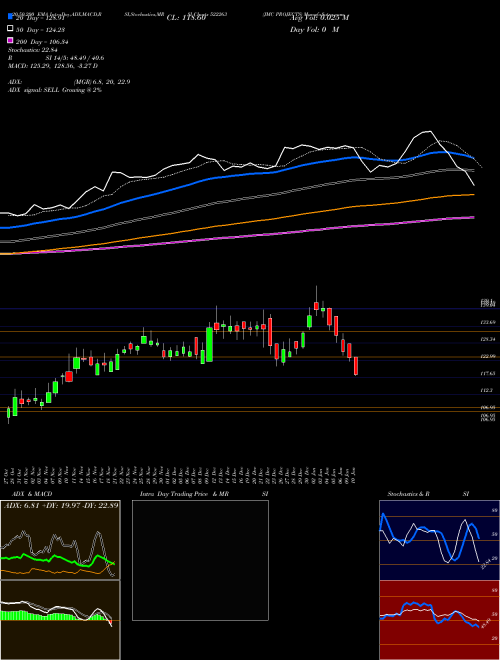This screenshot has height=660, width=500.
Task: Click the 117.65 price axis label
Action: coord(488,373)
